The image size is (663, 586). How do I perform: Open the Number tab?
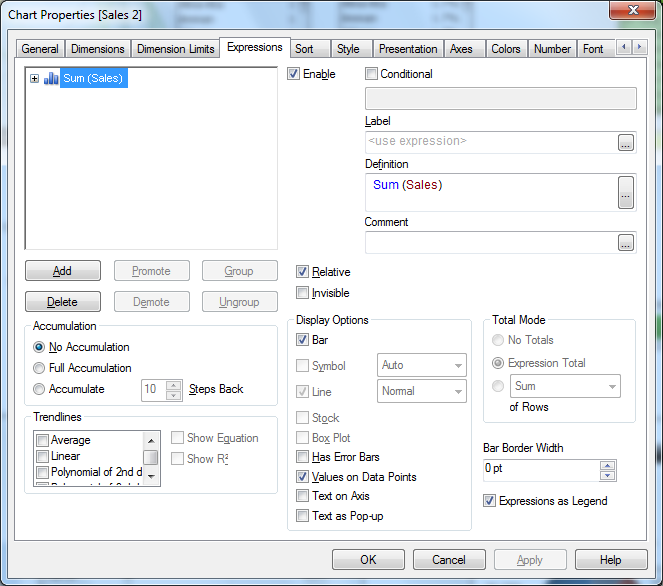click(552, 49)
